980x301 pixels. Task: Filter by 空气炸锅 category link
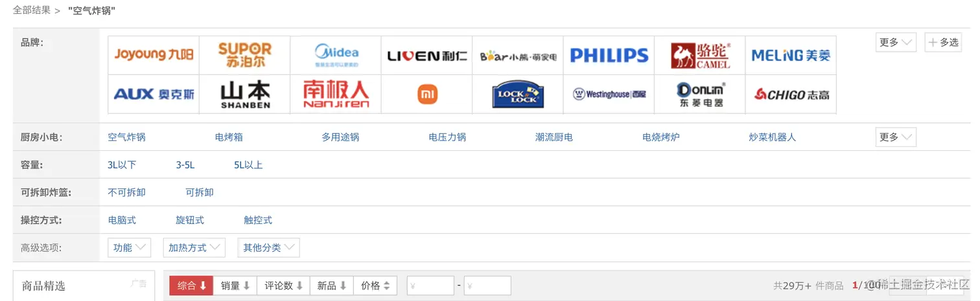click(126, 137)
